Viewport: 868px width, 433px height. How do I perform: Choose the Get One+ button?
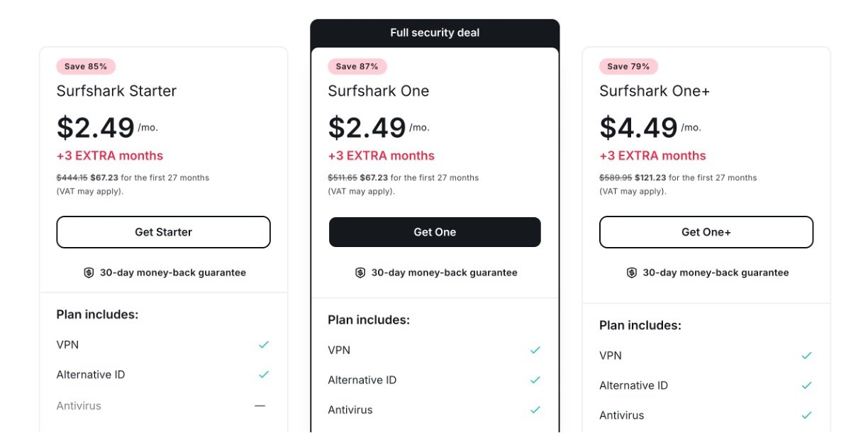(706, 232)
